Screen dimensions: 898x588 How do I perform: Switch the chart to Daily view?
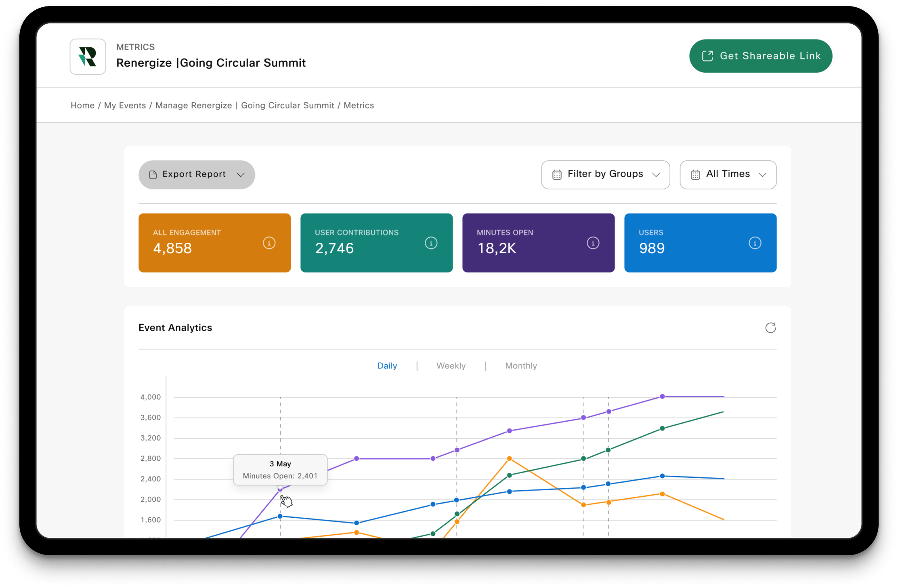pyautogui.click(x=387, y=365)
